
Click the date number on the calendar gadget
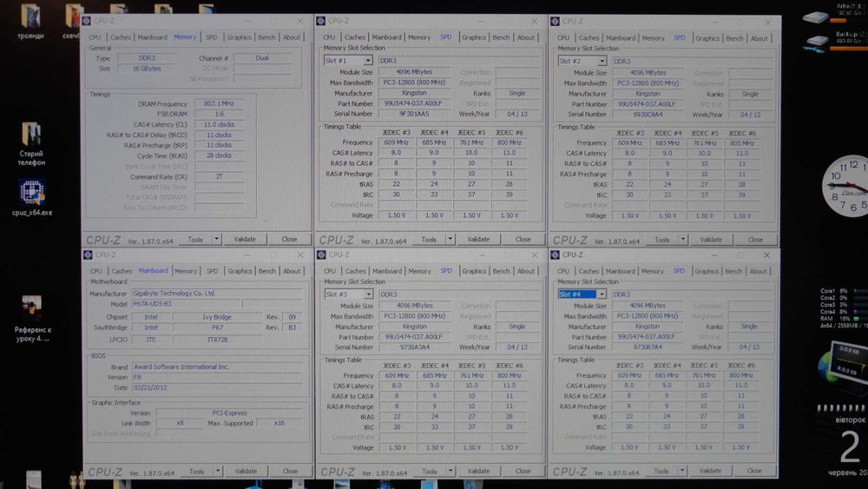click(x=850, y=447)
